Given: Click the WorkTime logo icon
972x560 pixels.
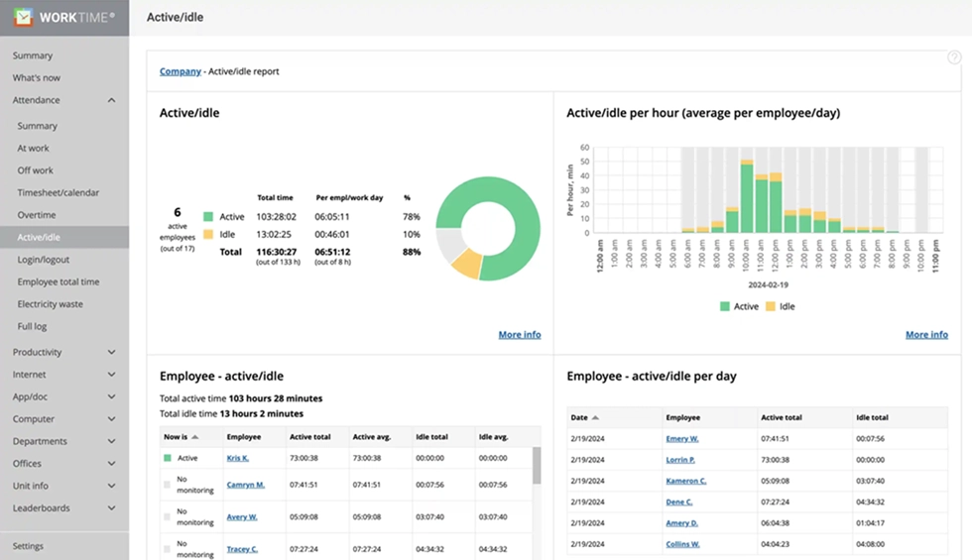Looking at the screenshot, I should pyautogui.click(x=23, y=17).
